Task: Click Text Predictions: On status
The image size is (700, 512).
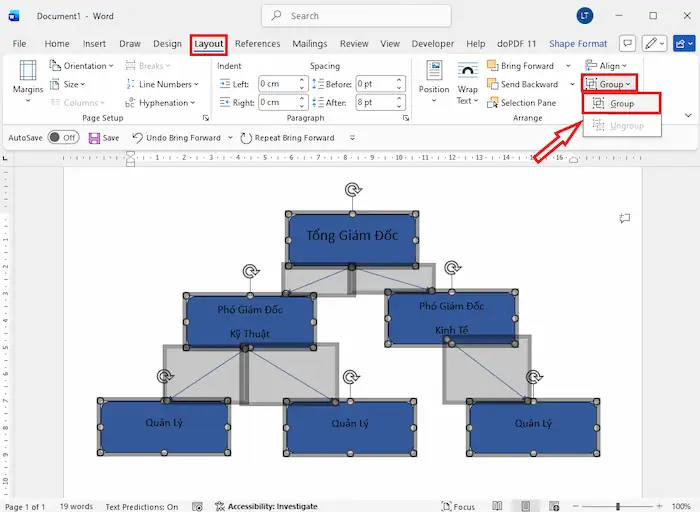Action: [x=142, y=506]
